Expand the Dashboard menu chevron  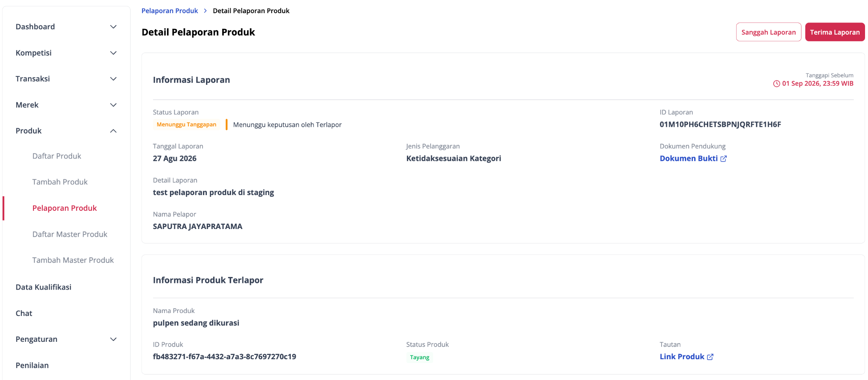coord(113,27)
